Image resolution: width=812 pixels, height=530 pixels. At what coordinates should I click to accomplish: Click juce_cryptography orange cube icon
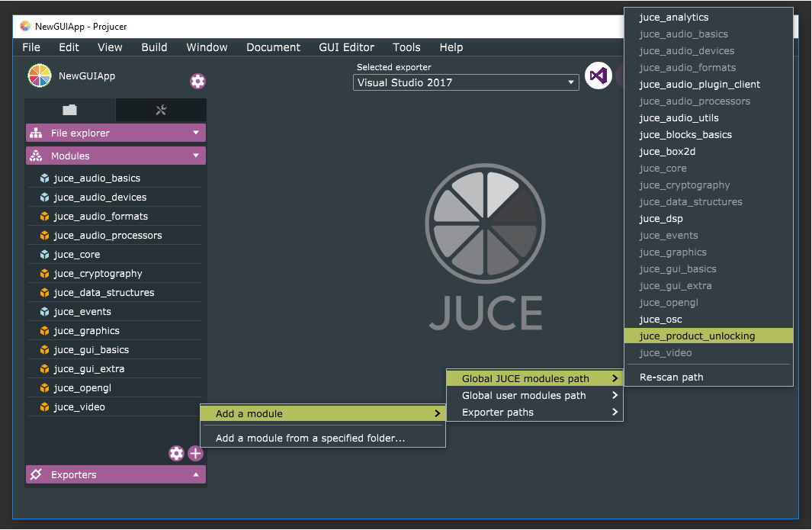(44, 274)
